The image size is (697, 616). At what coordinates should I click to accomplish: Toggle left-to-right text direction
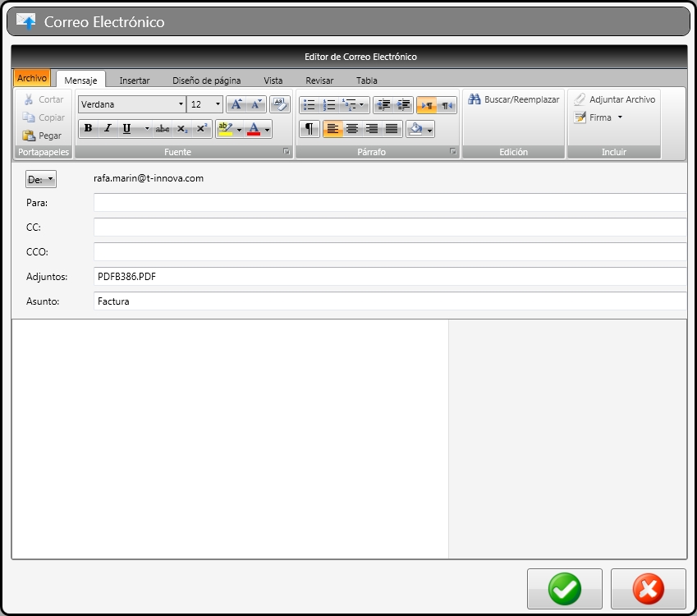tap(427, 105)
